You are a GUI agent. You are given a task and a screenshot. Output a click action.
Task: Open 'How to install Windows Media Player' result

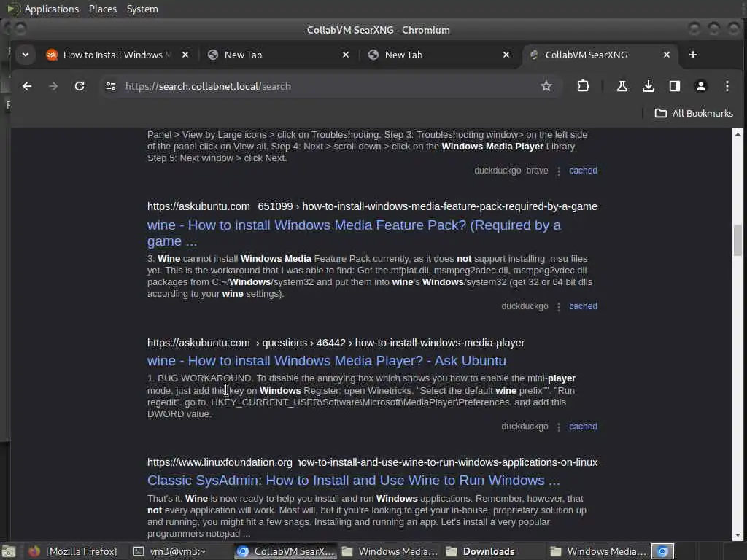[326, 361]
